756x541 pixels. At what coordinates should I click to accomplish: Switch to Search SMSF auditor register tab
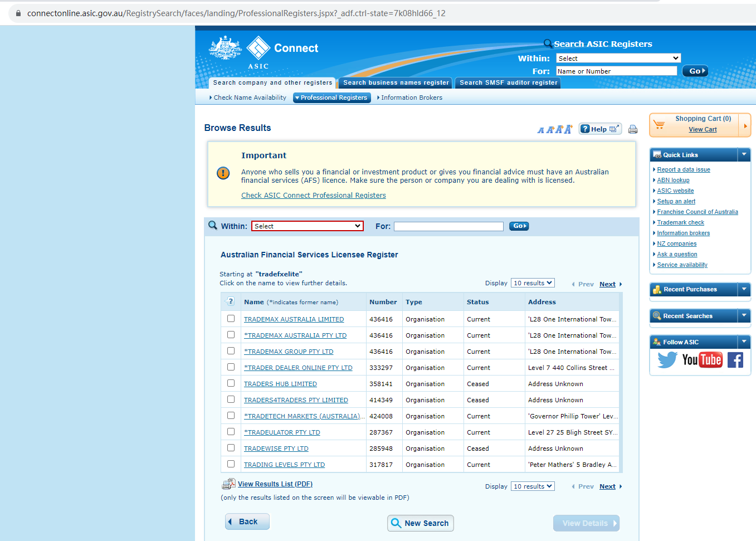[508, 82]
